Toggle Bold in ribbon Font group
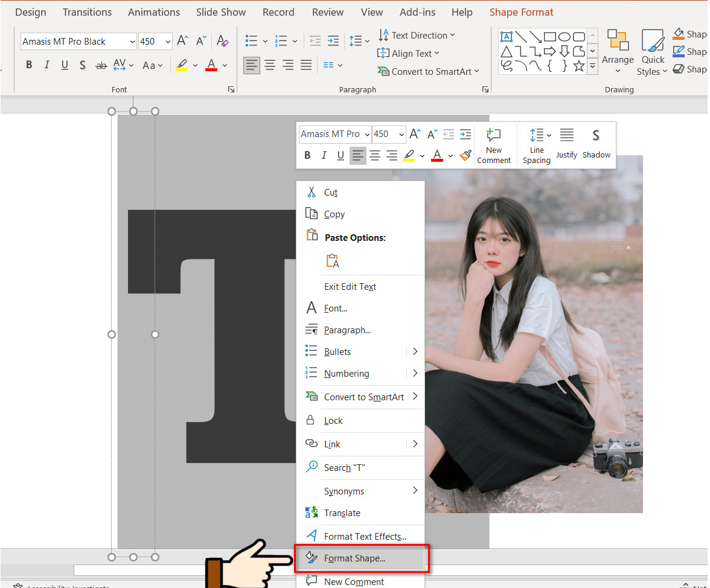 [x=29, y=65]
